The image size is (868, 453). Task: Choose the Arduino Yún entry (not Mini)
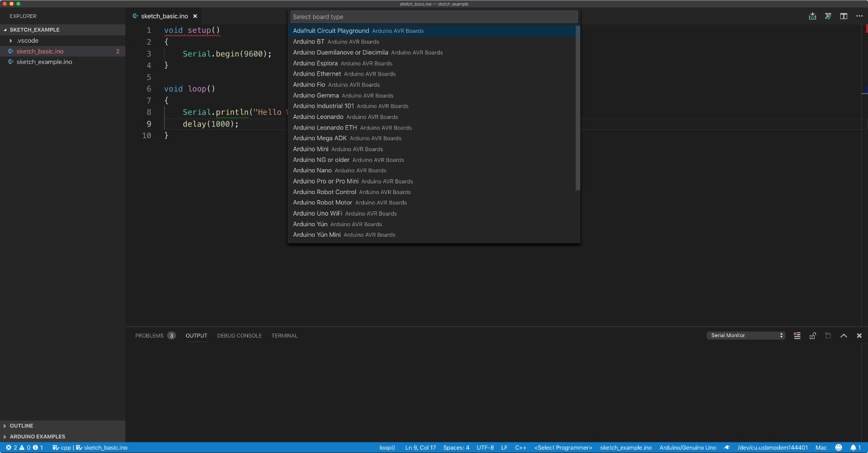[432, 224]
